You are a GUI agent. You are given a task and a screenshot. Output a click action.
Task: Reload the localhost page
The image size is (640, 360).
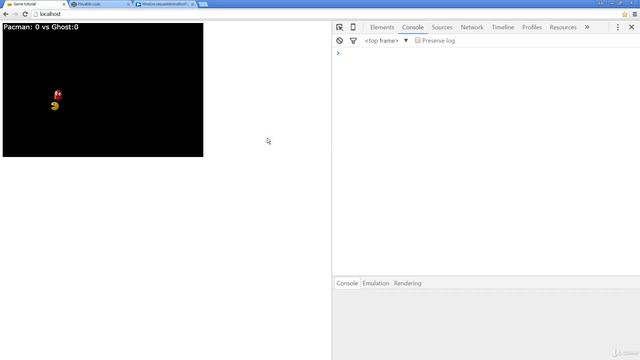point(25,14)
